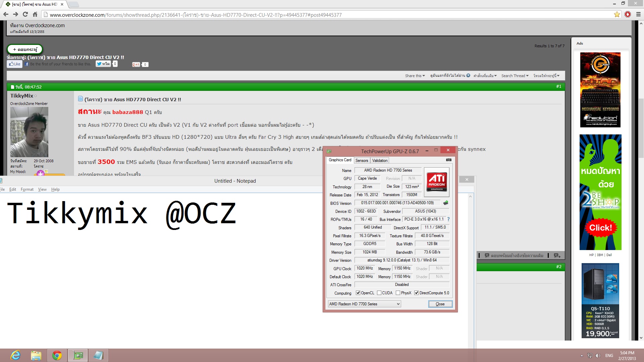Click the Bus Interface question mark icon
This screenshot has height=362, width=644.
pos(448,219)
